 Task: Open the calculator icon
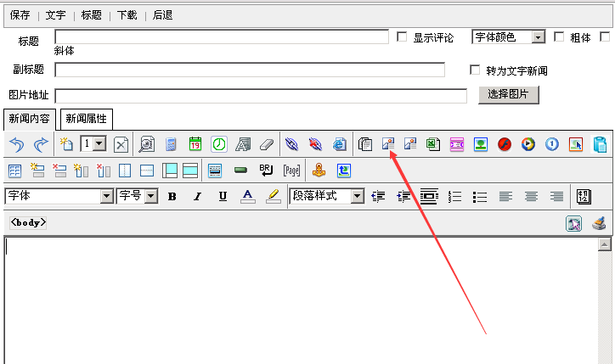coord(171,144)
